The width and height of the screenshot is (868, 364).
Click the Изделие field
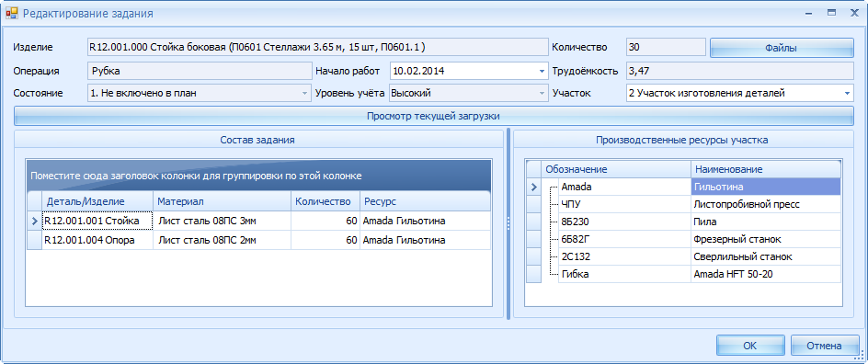pyautogui.click(x=318, y=47)
